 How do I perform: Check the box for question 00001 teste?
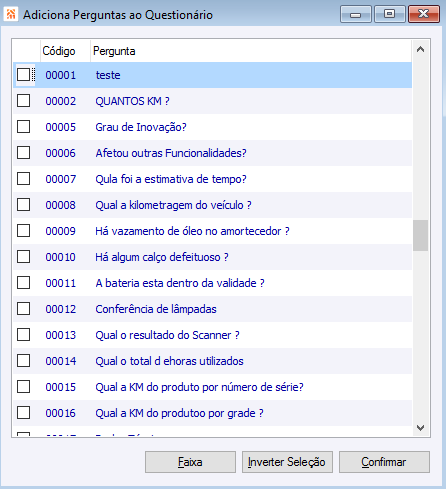pos(23,75)
